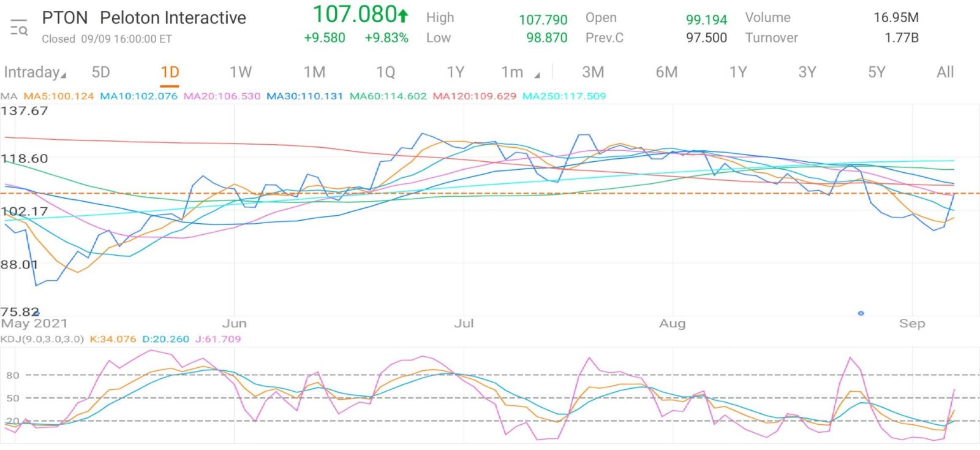
Task: Switch to the 1M timeframe tab
Action: click(314, 72)
